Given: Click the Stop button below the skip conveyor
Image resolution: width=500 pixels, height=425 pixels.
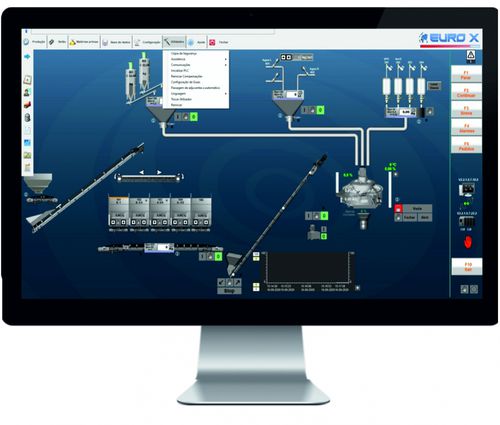Looking at the screenshot, I should (x=229, y=291).
